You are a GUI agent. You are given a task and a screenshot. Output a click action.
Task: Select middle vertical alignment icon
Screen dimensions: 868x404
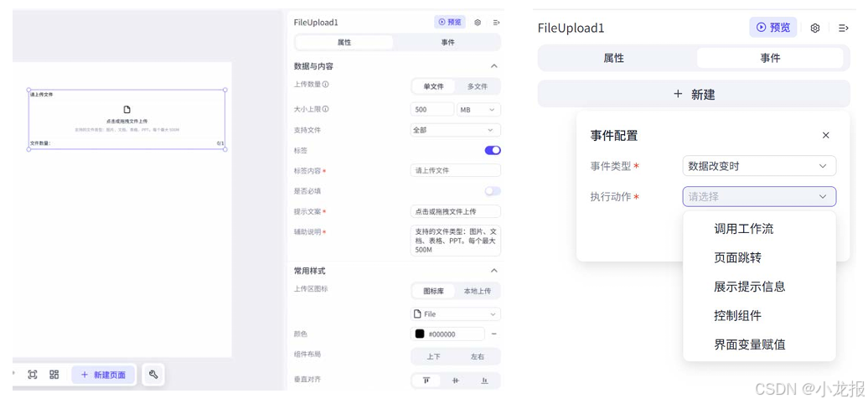(x=456, y=381)
